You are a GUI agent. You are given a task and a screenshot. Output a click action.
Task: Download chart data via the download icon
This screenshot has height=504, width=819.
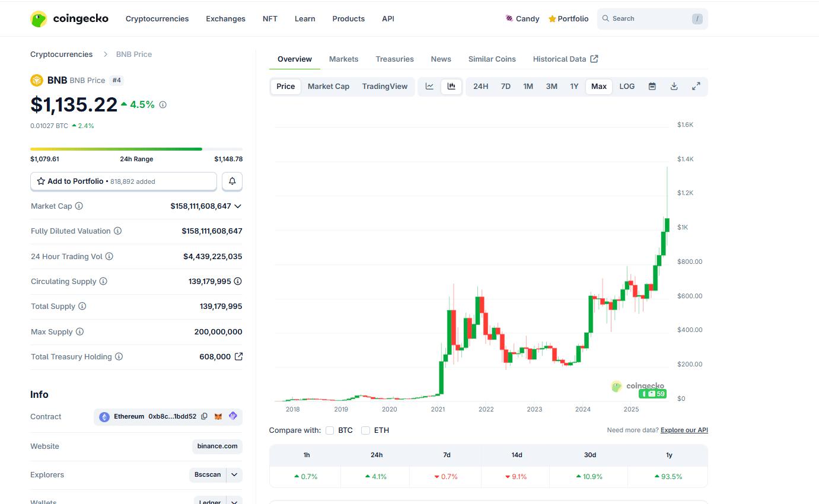coord(674,87)
